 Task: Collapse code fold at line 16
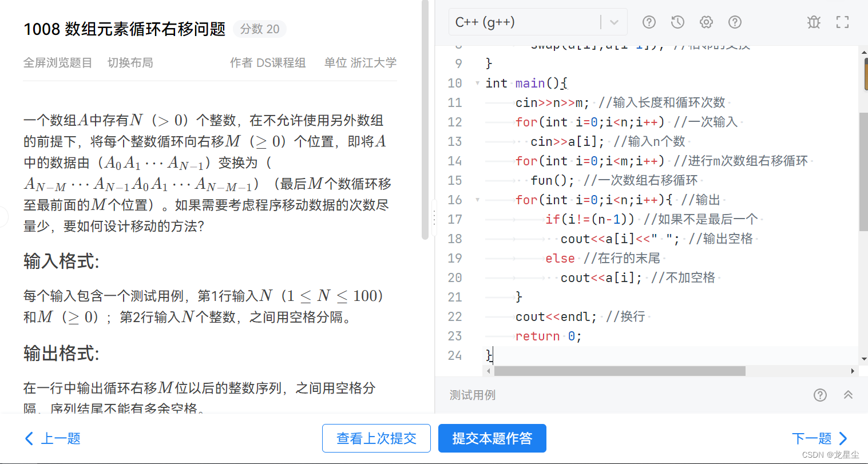[477, 200]
